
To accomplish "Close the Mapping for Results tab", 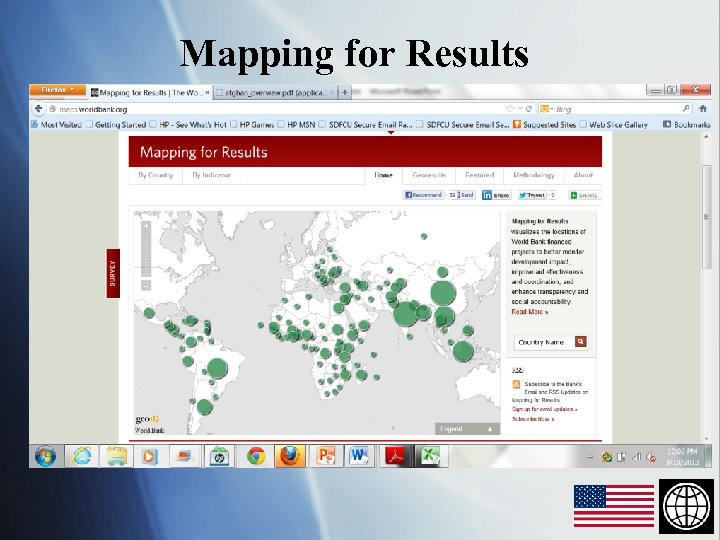I will tap(207, 93).
